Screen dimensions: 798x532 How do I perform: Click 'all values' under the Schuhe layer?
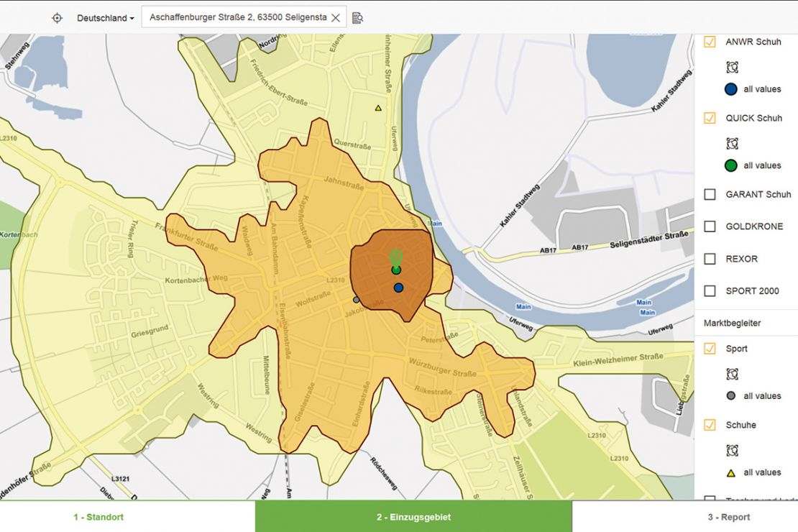762,472
